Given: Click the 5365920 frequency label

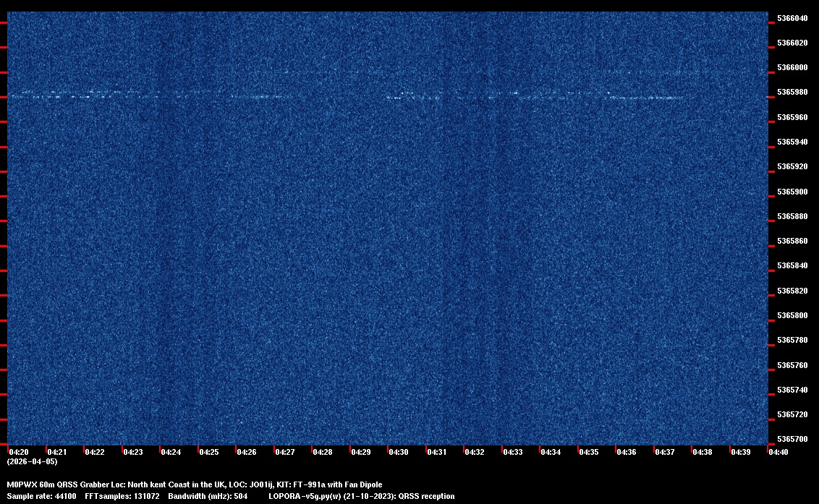Looking at the screenshot, I should click(x=792, y=166).
